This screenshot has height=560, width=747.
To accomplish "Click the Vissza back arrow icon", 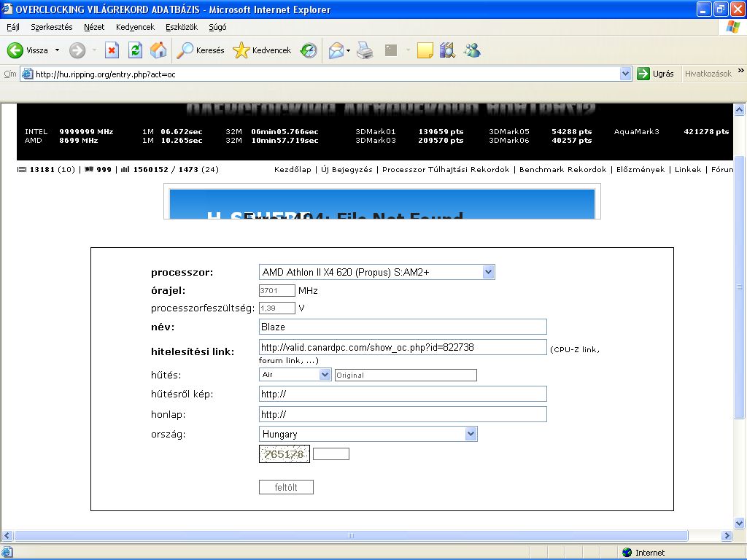I will point(15,50).
